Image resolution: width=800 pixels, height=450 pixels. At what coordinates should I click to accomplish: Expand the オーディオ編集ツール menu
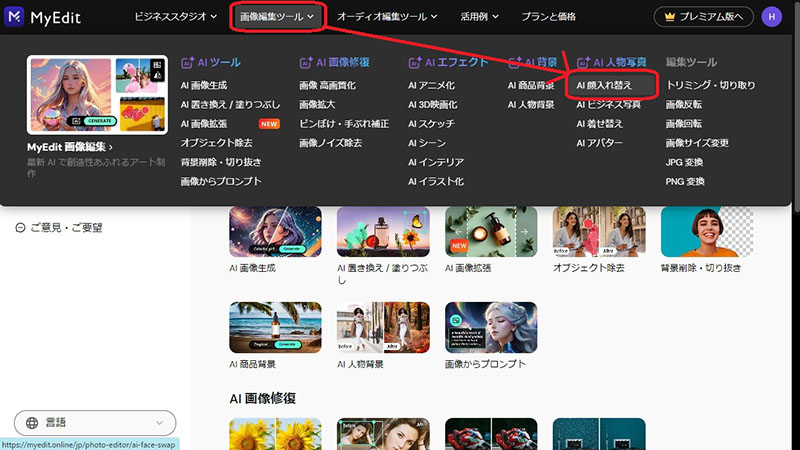click(387, 17)
